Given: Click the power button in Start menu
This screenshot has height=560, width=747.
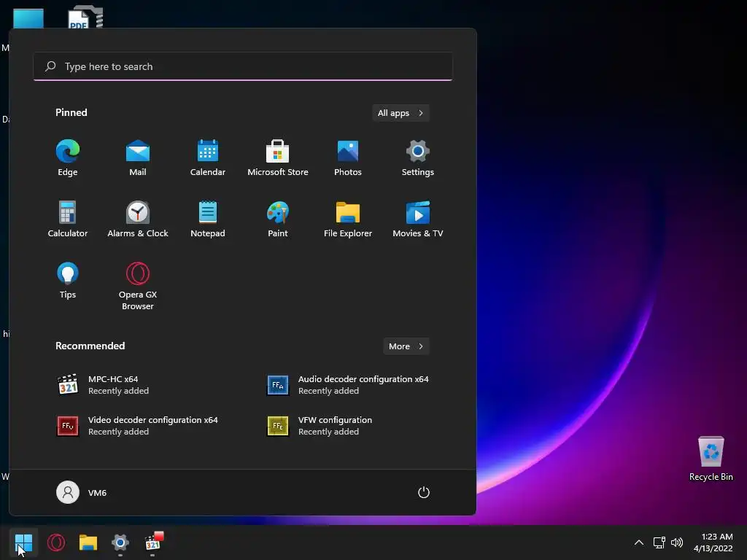Looking at the screenshot, I should [x=424, y=492].
